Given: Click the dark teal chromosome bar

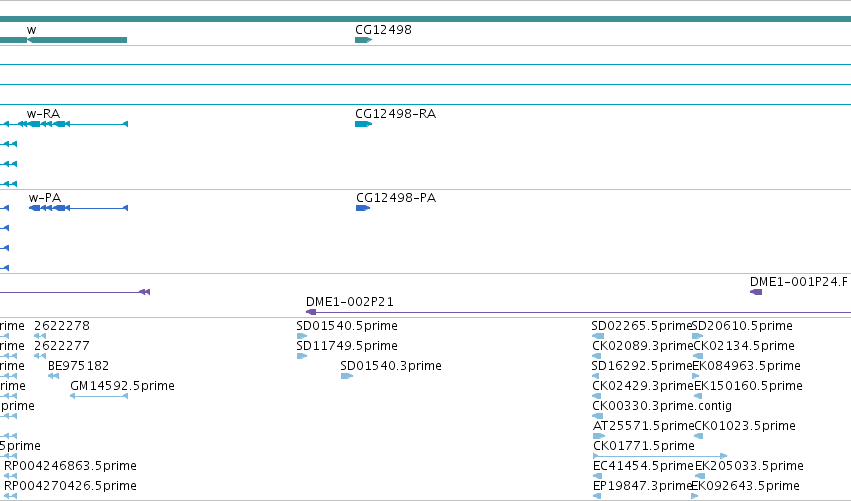Looking at the screenshot, I should (426, 19).
